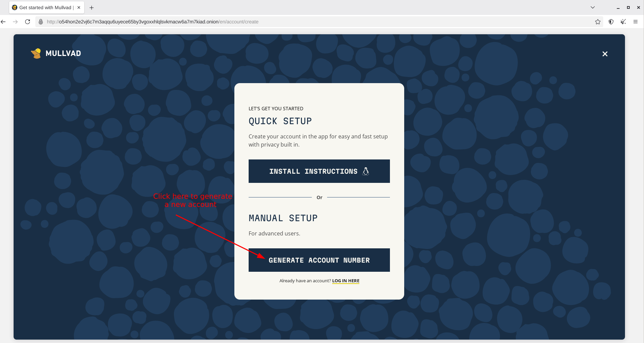Expand the list all tabs chevron

(x=592, y=7)
